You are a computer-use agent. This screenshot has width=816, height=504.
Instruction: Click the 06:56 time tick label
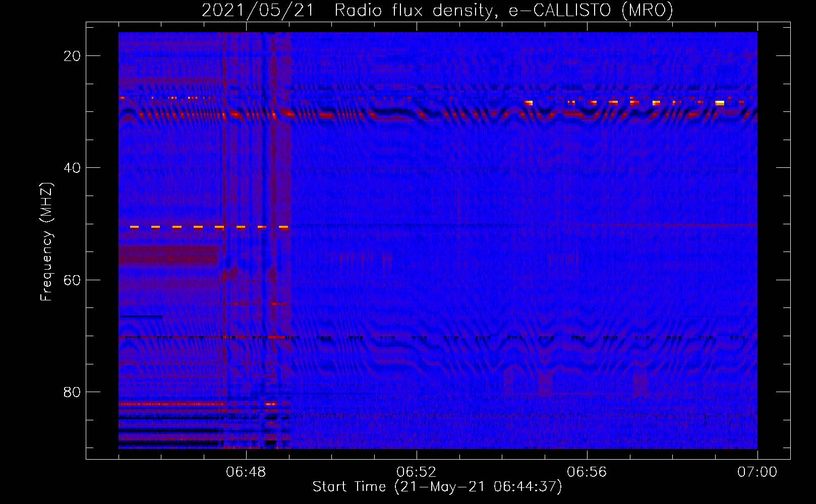point(587,472)
